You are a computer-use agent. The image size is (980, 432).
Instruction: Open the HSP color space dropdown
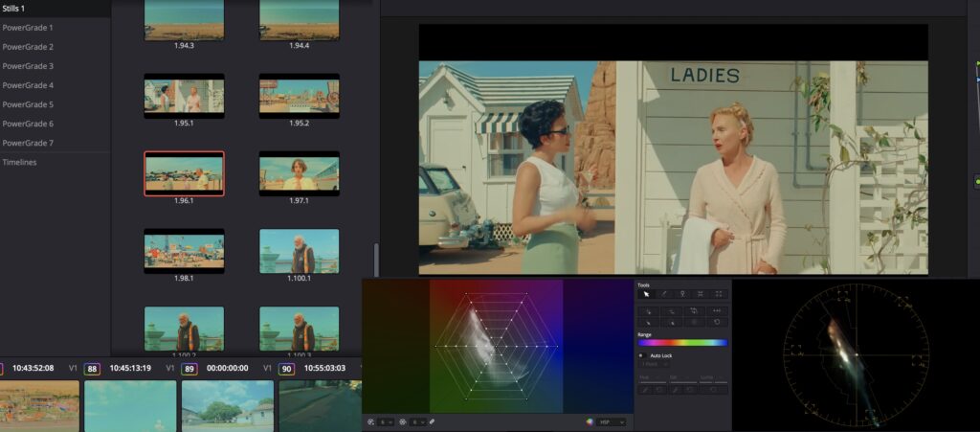coord(611,422)
